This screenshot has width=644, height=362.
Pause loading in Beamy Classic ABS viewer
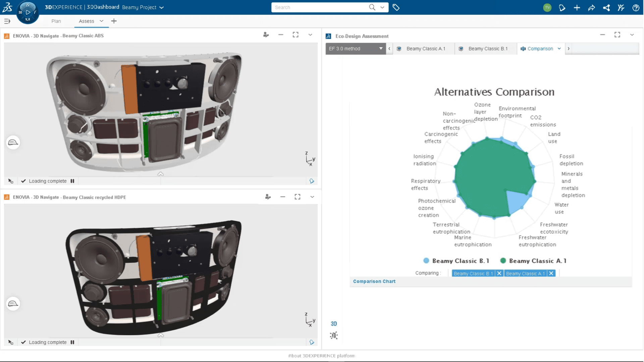point(72,181)
